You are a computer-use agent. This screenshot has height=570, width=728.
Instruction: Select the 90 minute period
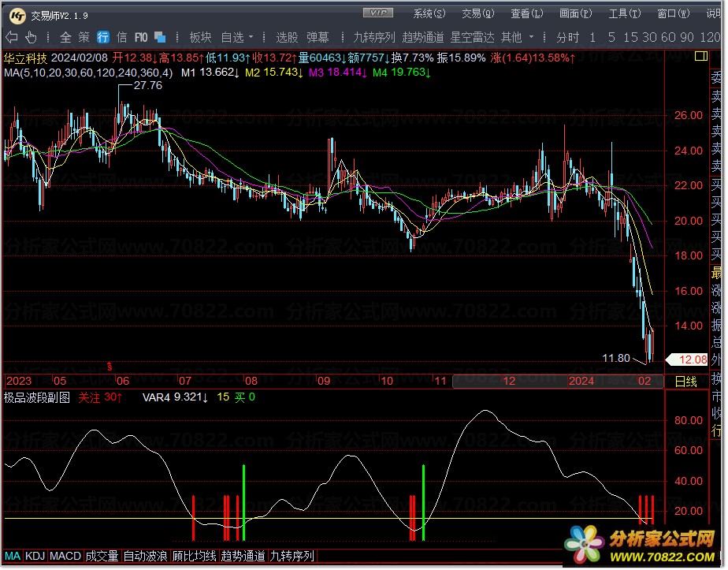point(687,37)
